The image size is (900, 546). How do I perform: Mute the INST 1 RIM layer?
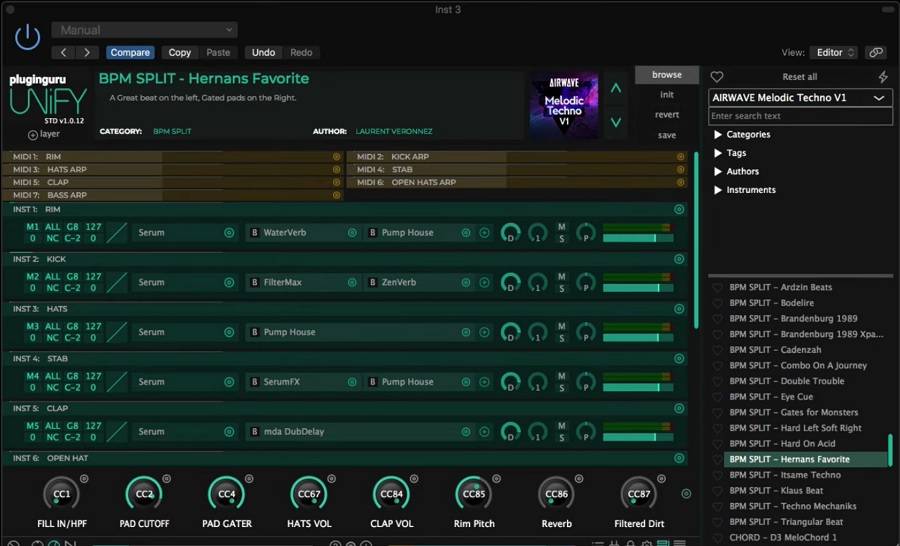562,226
